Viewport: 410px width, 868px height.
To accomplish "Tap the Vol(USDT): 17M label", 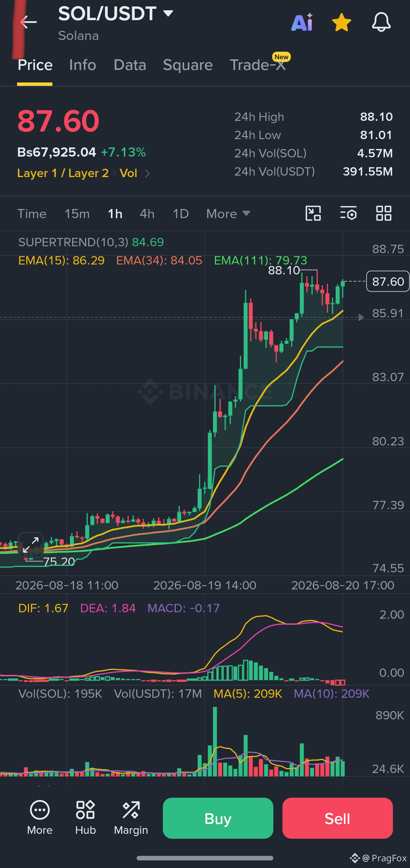I will point(158,694).
